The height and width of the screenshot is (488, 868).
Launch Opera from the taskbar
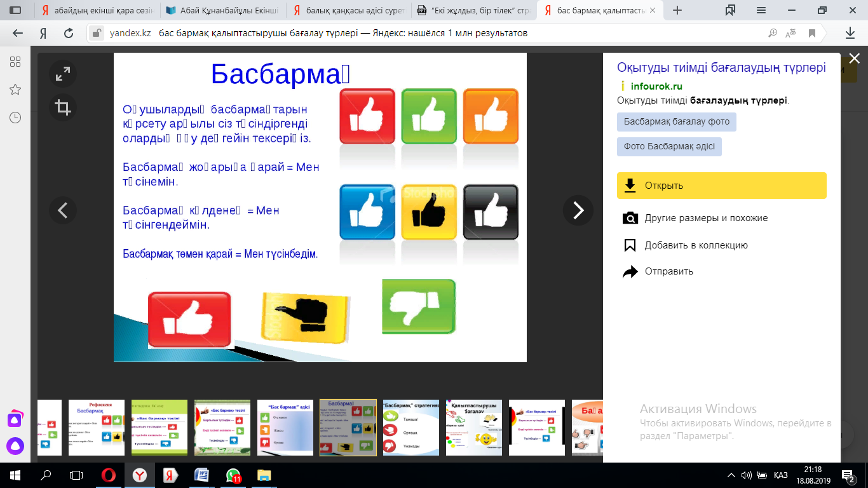109,475
